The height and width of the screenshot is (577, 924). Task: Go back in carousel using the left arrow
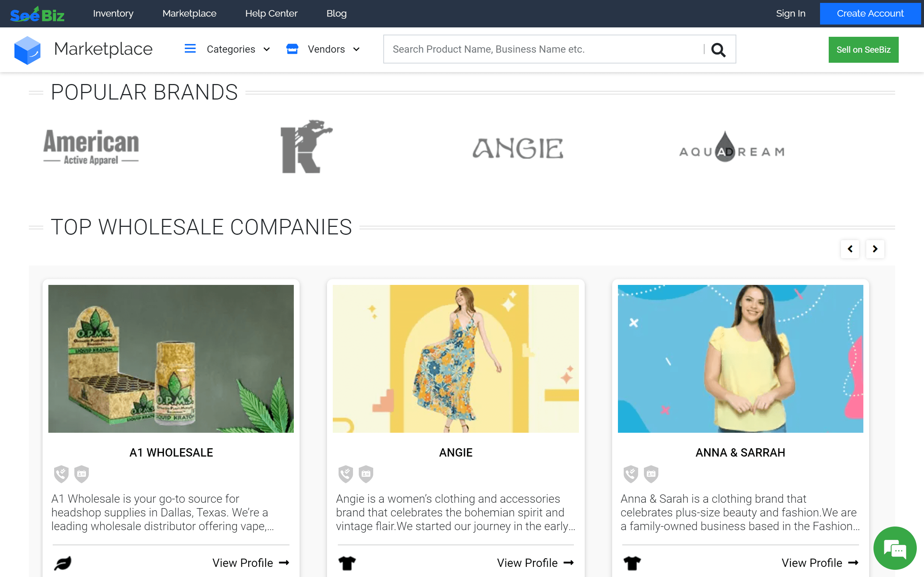click(x=850, y=249)
